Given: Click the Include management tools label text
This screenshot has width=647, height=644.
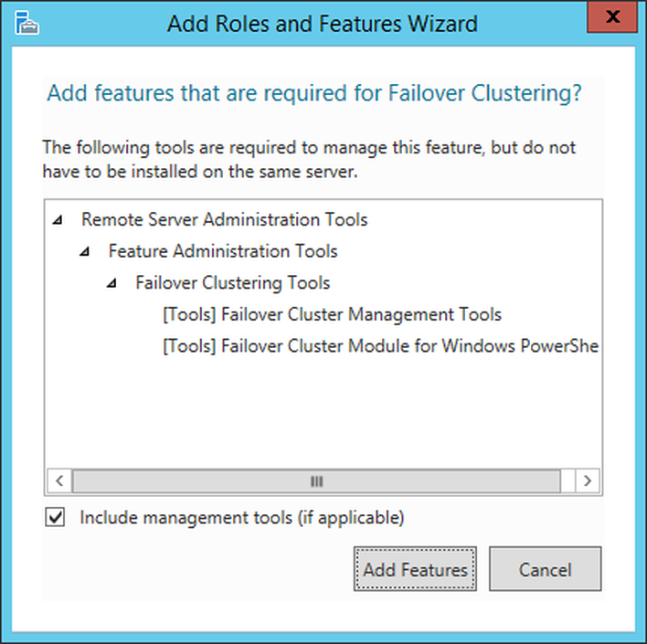Looking at the screenshot, I should 242,517.
